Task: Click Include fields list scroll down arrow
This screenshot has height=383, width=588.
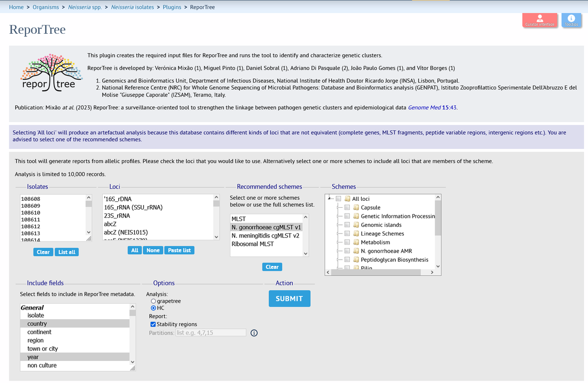Action: [x=132, y=362]
